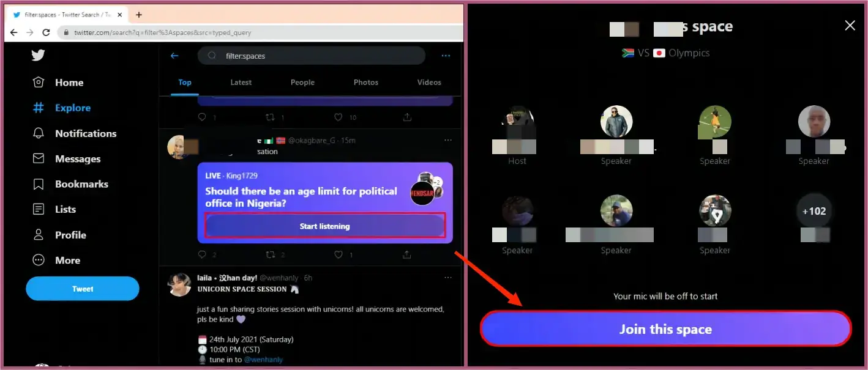The height and width of the screenshot is (370, 868).
Task: Click the filter:spaces search field
Action: (x=311, y=56)
